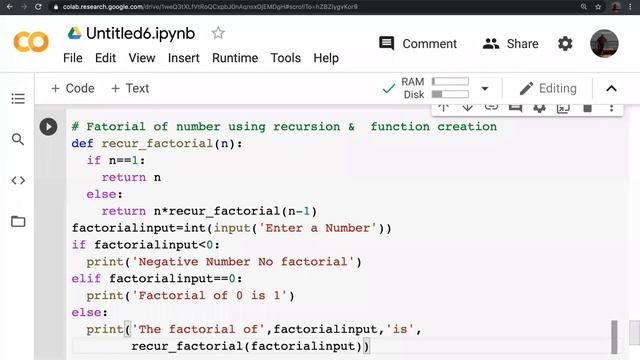The width and height of the screenshot is (640, 360).
Task: Open the table of contents sidebar
Action: [x=18, y=98]
